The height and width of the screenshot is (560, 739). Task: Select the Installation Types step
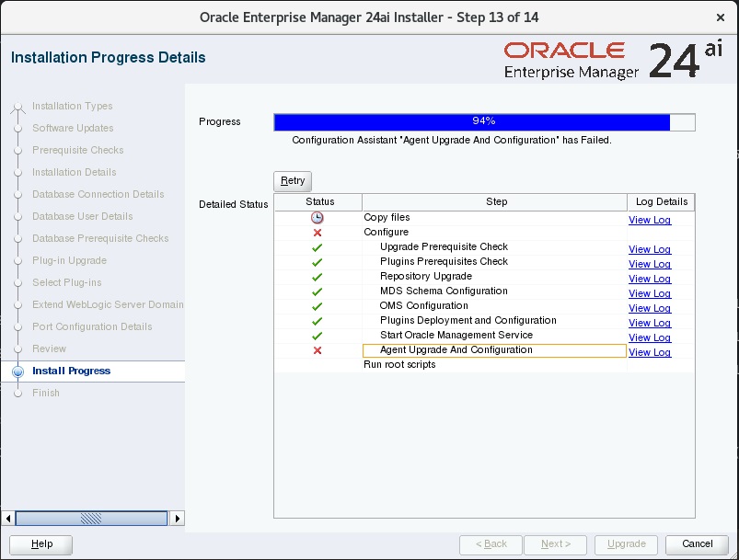72,106
